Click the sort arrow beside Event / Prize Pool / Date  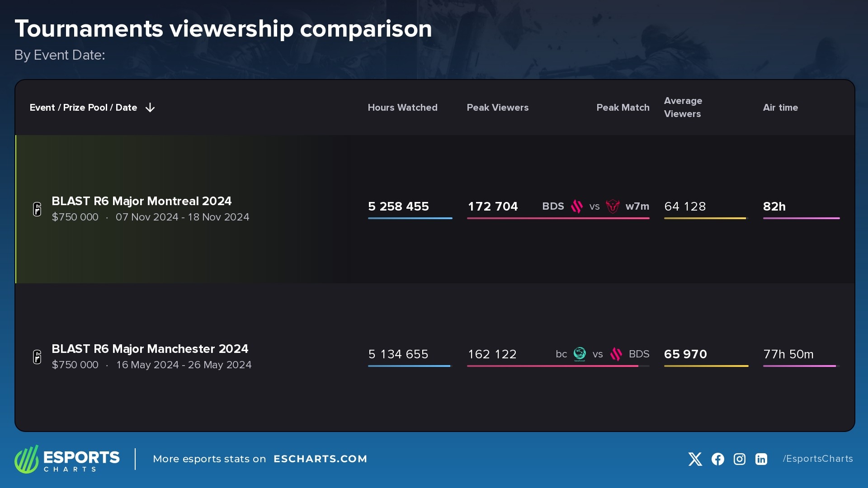150,108
